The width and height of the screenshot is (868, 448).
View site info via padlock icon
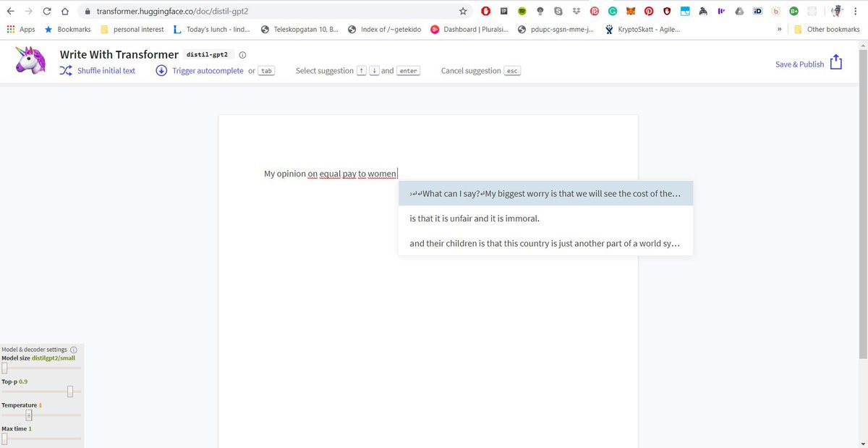coord(87,12)
